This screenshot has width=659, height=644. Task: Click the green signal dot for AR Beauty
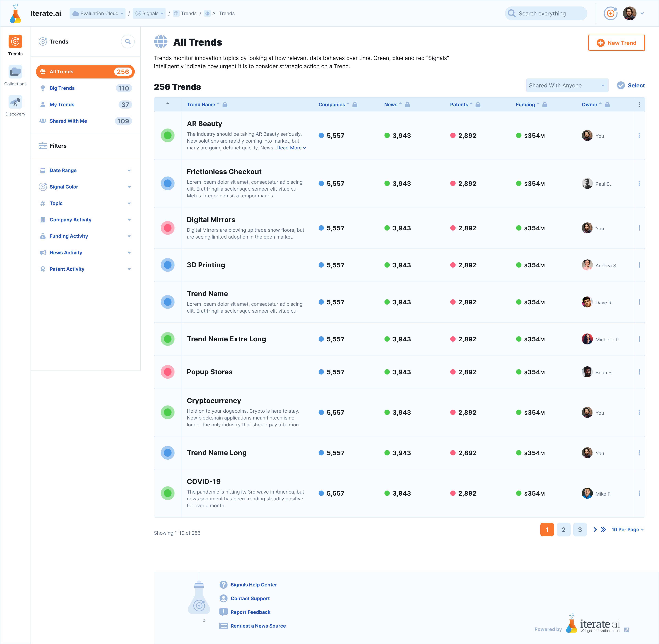(x=167, y=136)
